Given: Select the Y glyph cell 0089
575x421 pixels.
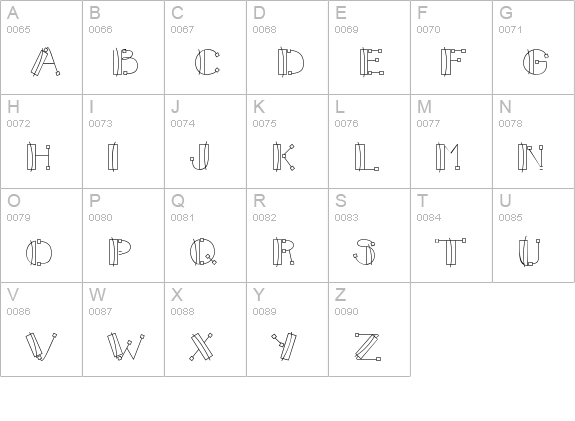Looking at the screenshot, I should [288, 329].
